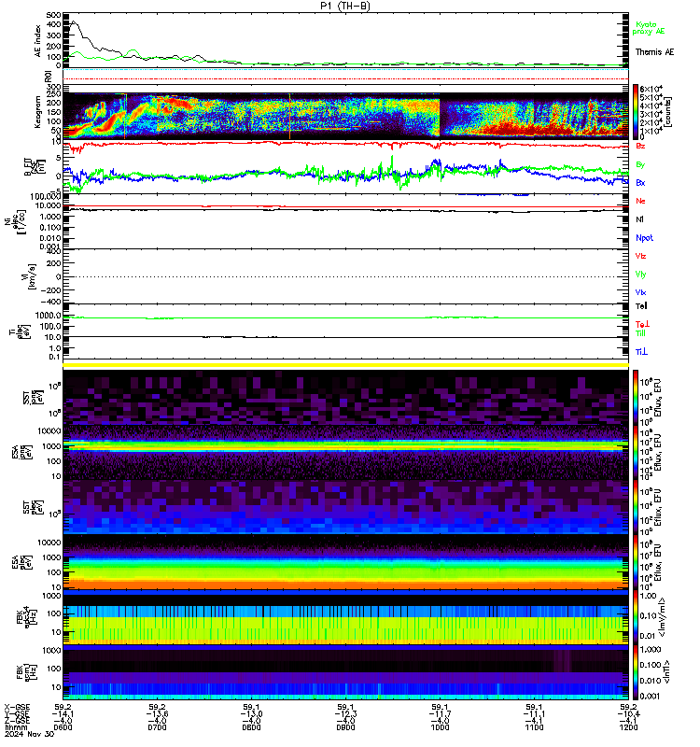Click the mV/m color bar beside FBK edc panel
Image resolution: width=700 pixels, height=747 pixels.
click(x=636, y=618)
